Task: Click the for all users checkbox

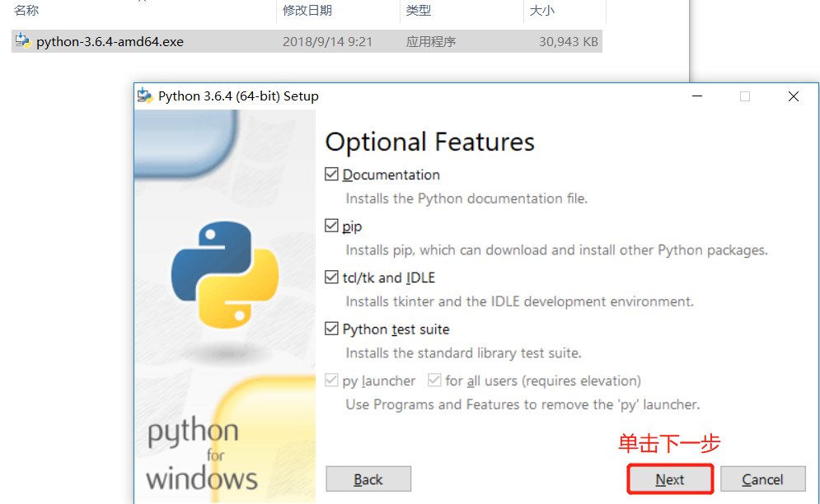Action: 434,380
